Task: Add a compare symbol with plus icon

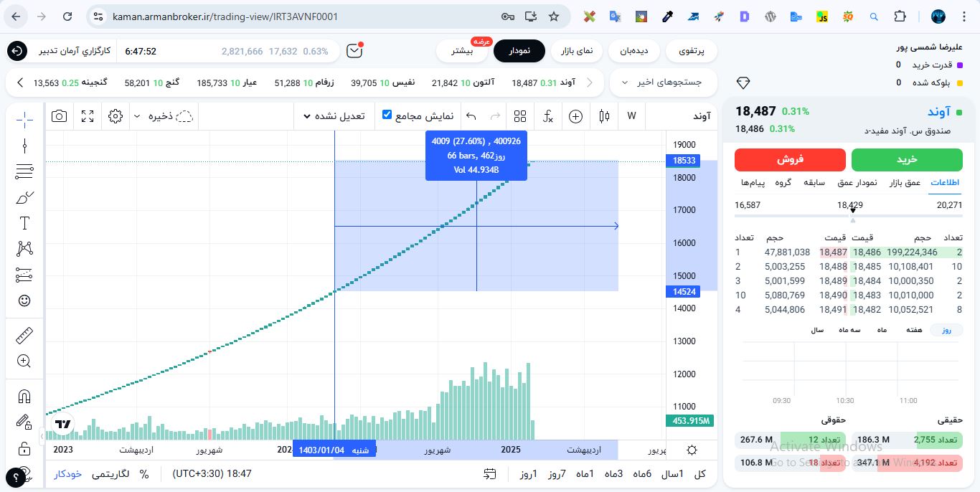Action: (x=575, y=116)
